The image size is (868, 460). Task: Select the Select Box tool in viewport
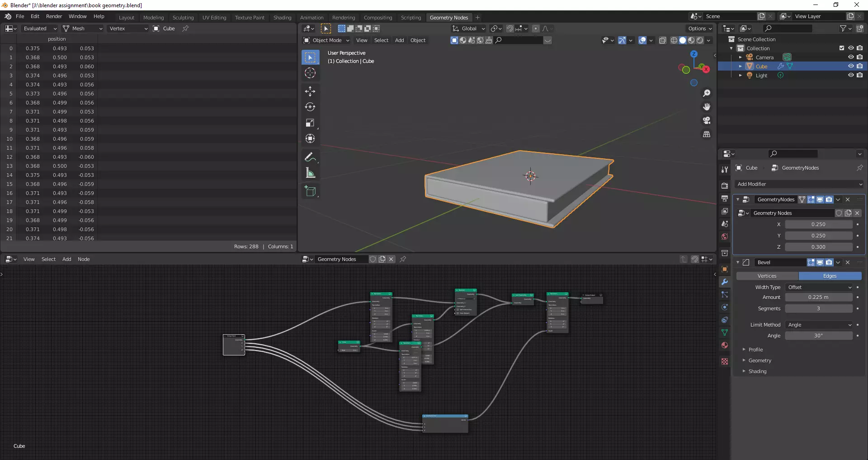310,57
